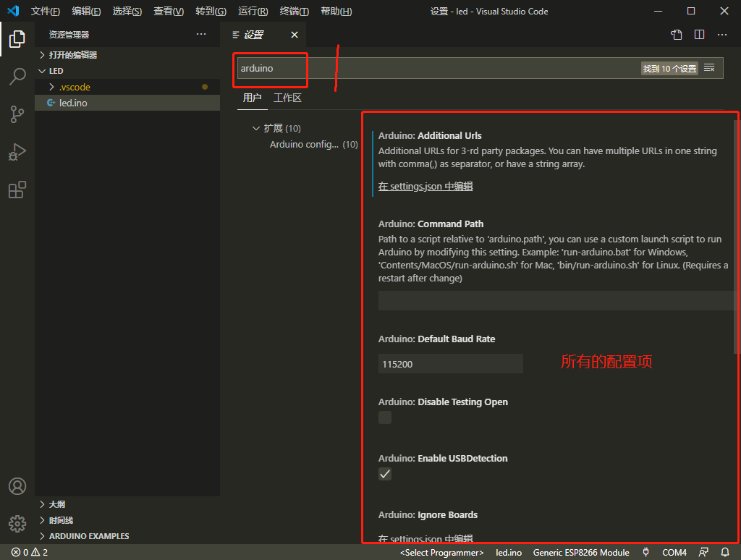Toggle Disable Testing Open checkbox
Image resolution: width=741 pixels, height=560 pixels.
385,417
